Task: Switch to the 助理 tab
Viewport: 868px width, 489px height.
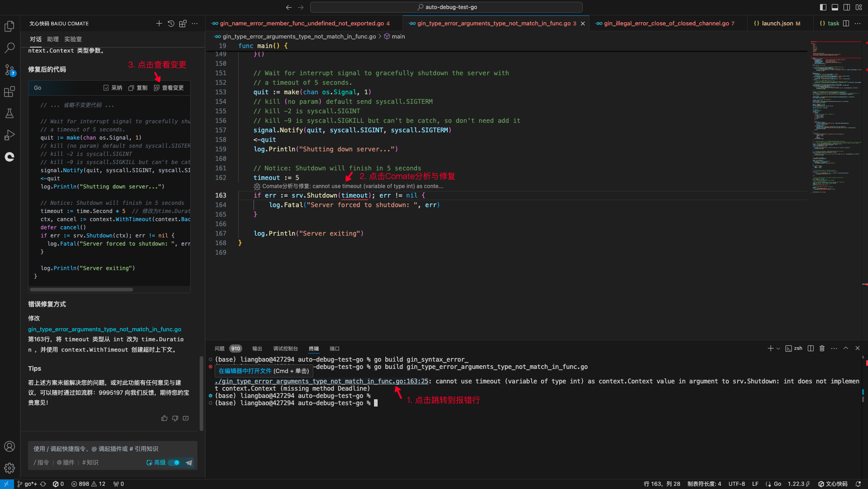Action: [53, 39]
